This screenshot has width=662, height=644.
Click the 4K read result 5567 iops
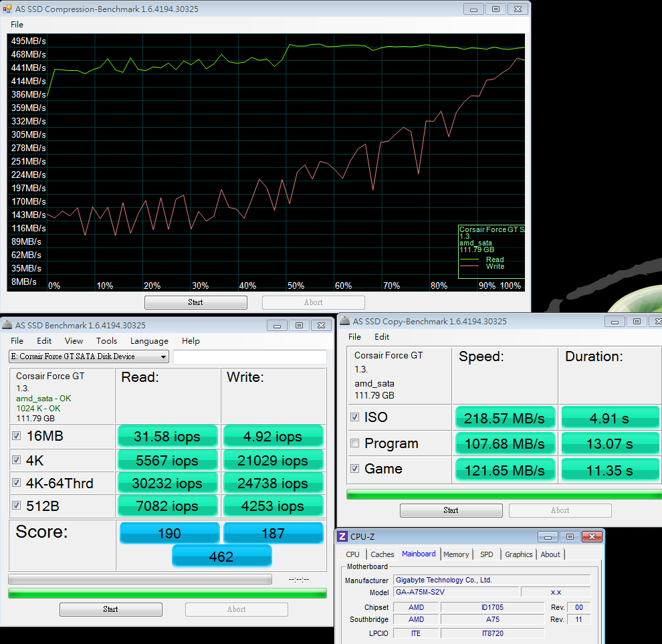coord(167,460)
